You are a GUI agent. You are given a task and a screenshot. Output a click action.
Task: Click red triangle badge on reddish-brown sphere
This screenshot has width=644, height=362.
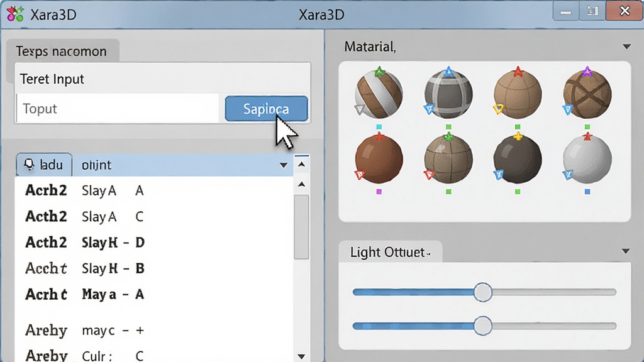point(359,175)
